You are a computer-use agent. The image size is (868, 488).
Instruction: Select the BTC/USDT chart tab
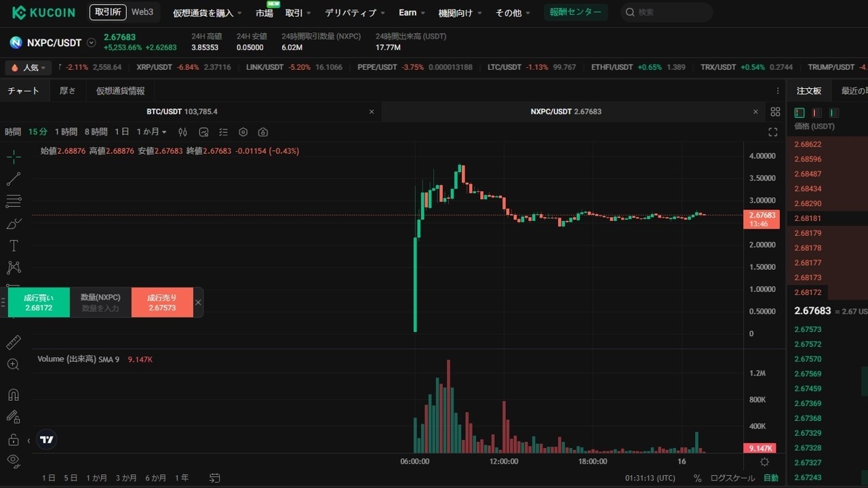(182, 112)
